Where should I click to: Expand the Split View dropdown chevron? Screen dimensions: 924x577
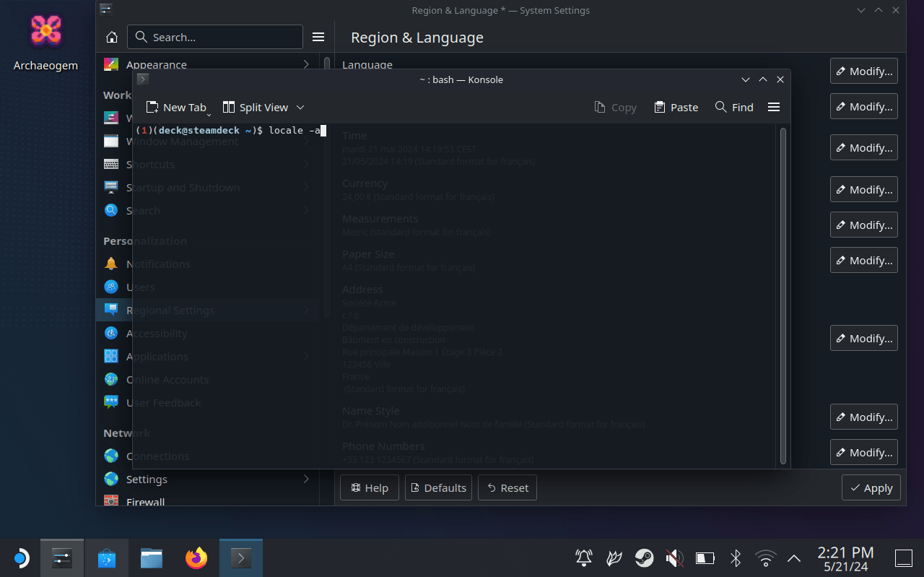point(300,107)
